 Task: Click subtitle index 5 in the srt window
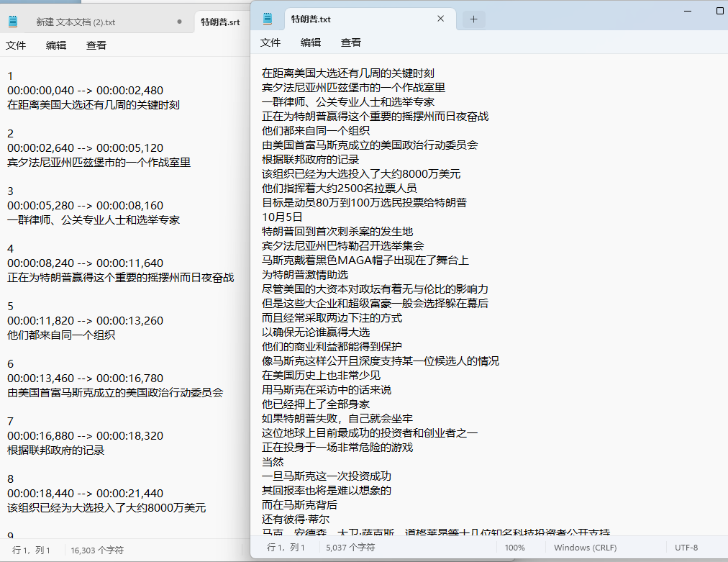coord(10,307)
